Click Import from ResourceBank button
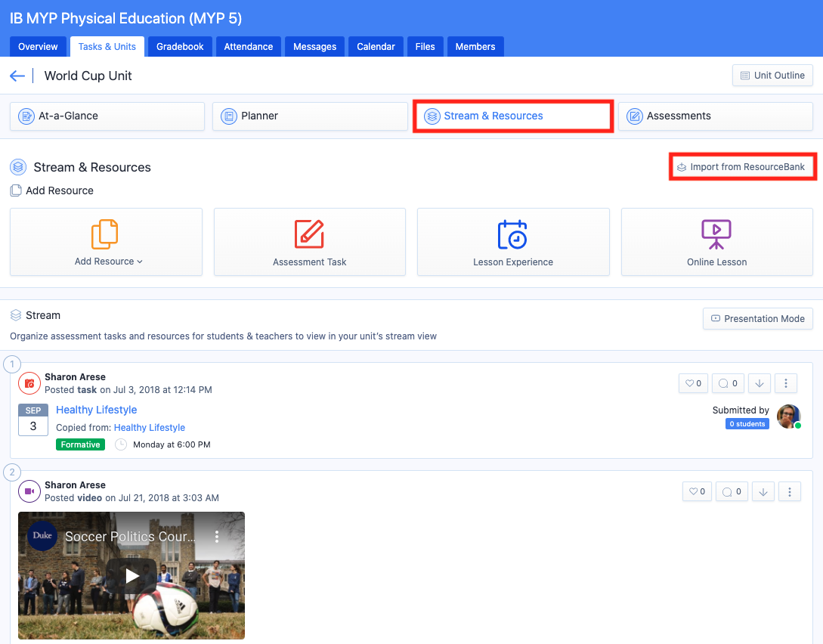This screenshot has width=823, height=644. click(x=742, y=166)
